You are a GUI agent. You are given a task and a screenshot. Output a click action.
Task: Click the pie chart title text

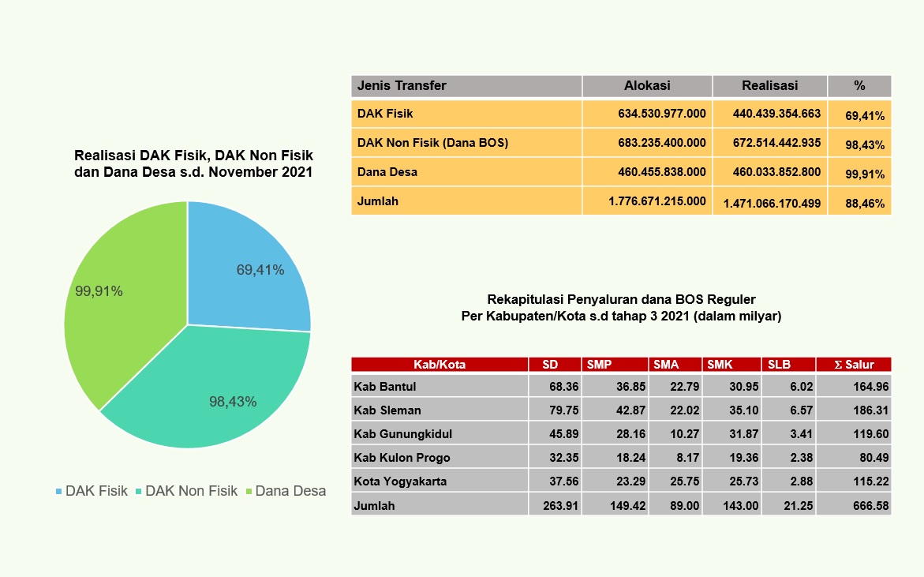(x=193, y=164)
